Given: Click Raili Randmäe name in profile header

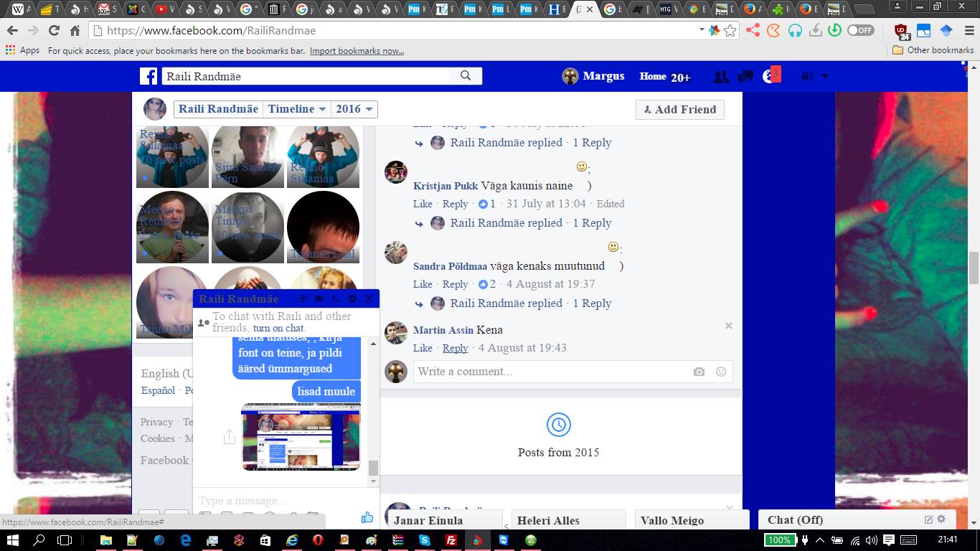Looking at the screenshot, I should click(218, 109).
